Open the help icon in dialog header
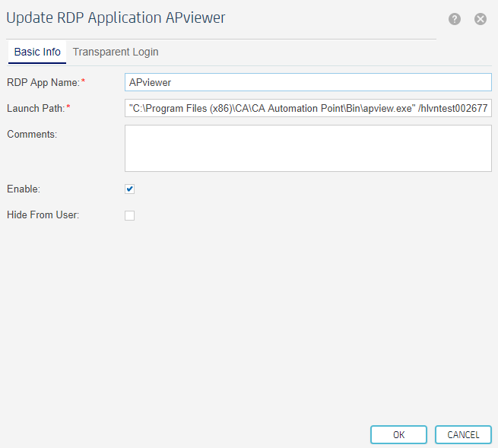Viewport: 498px width, 448px height. [455, 19]
